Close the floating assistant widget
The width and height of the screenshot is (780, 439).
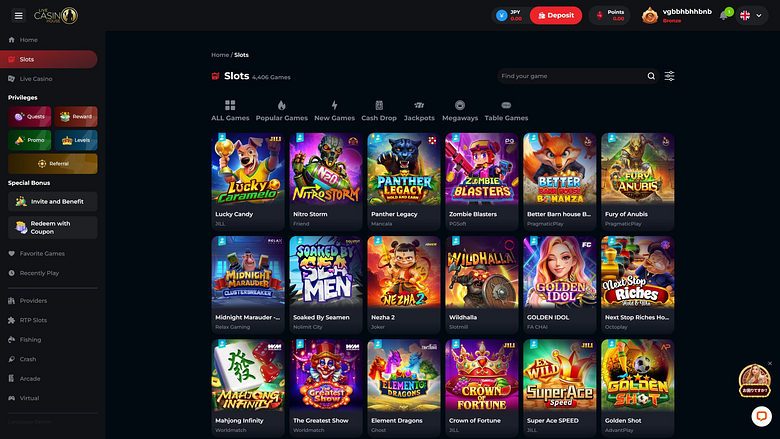click(x=770, y=363)
